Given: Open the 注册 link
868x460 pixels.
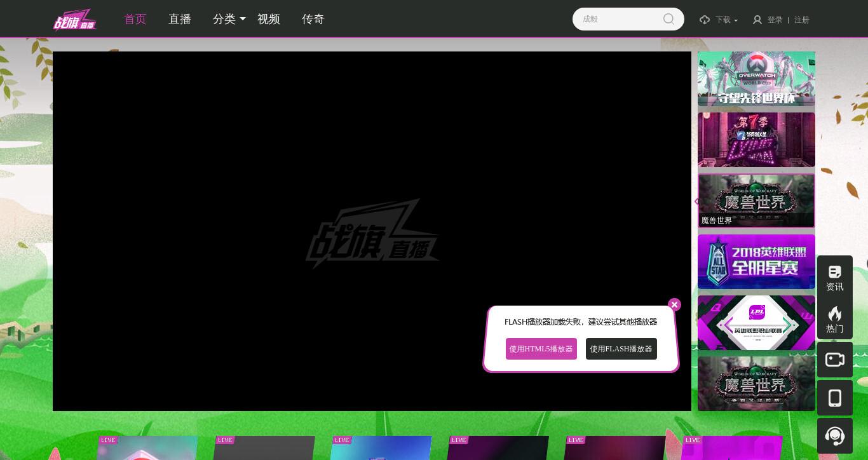Looking at the screenshot, I should coord(802,20).
